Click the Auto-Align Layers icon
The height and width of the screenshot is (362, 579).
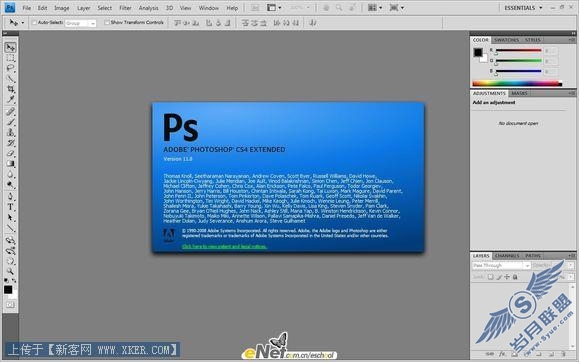313,23
